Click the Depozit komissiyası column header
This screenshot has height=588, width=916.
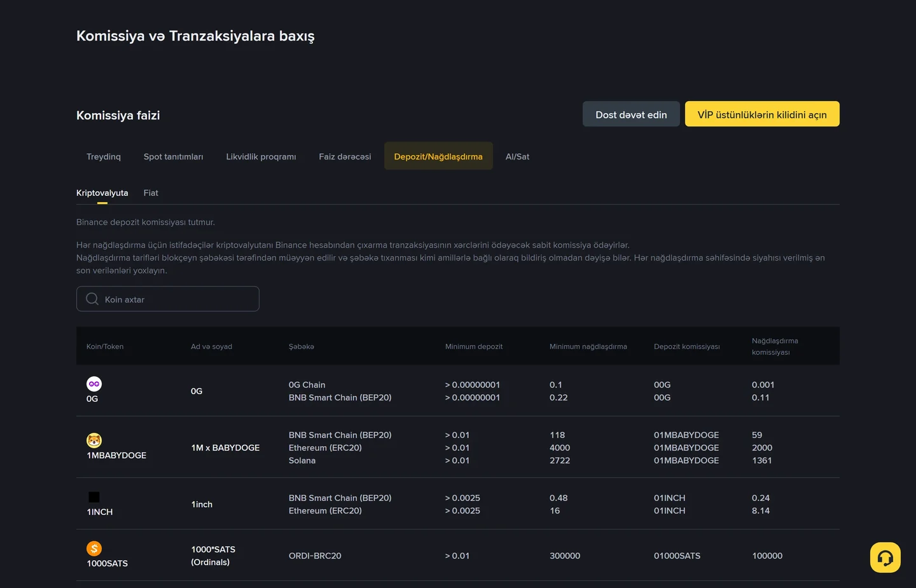[687, 346]
